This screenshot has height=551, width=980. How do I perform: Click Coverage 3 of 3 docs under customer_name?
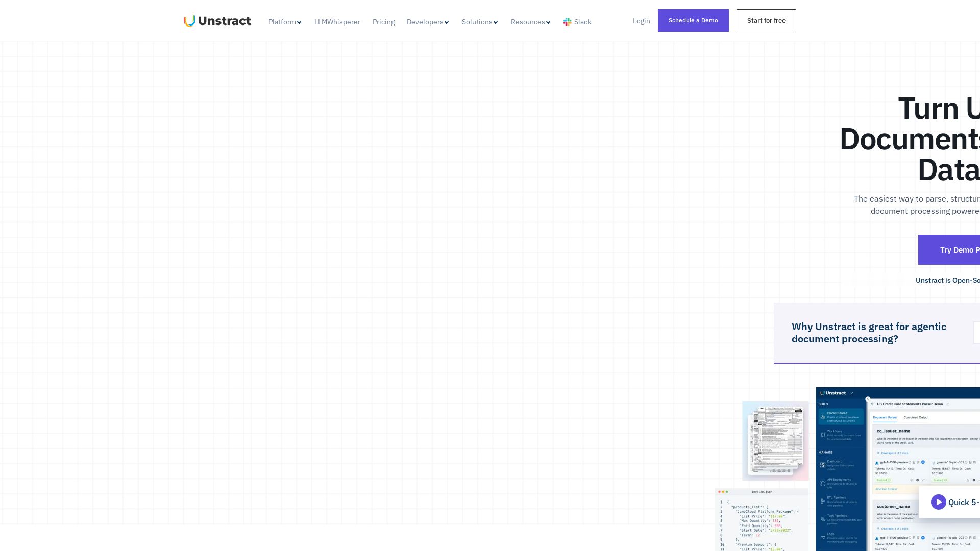(x=893, y=529)
